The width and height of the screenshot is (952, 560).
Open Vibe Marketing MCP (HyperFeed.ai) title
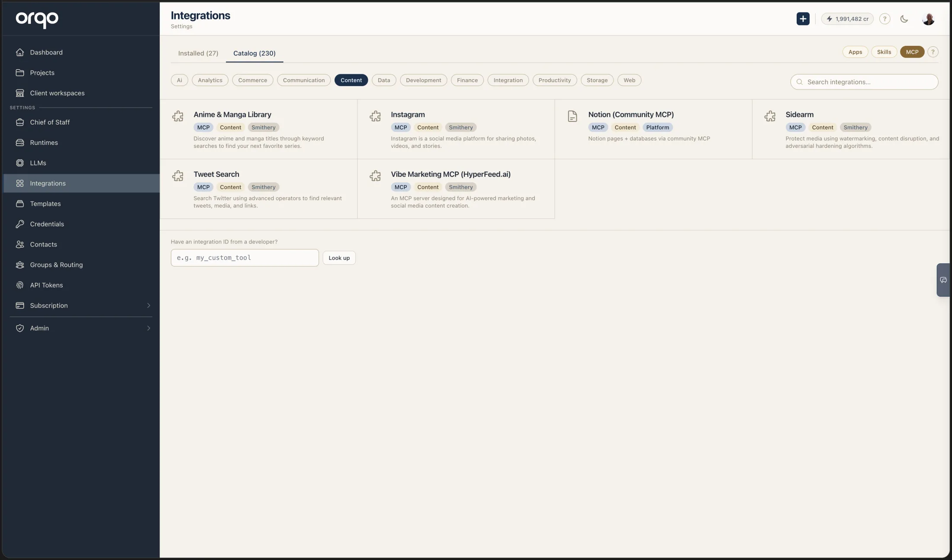tap(450, 174)
